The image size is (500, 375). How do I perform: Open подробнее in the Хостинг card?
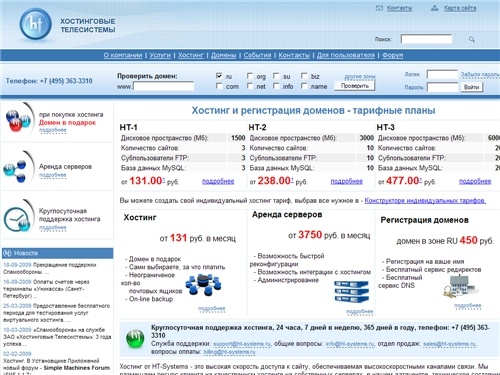click(x=212, y=309)
